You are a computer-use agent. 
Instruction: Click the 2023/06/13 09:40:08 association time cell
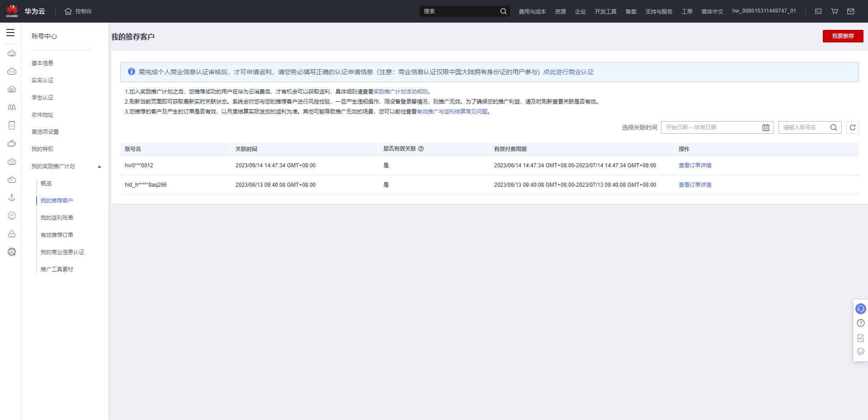pos(275,185)
